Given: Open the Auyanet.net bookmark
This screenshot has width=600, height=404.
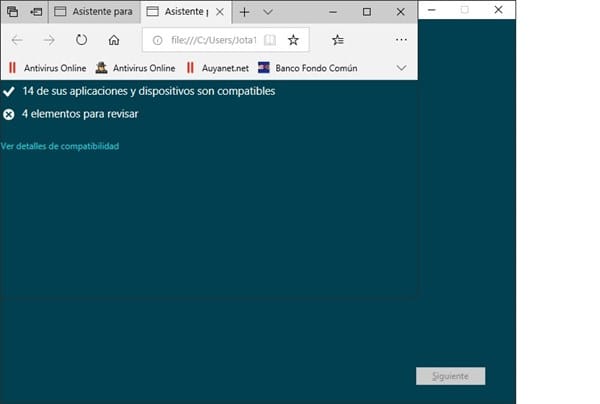Looking at the screenshot, I should click(x=218, y=68).
